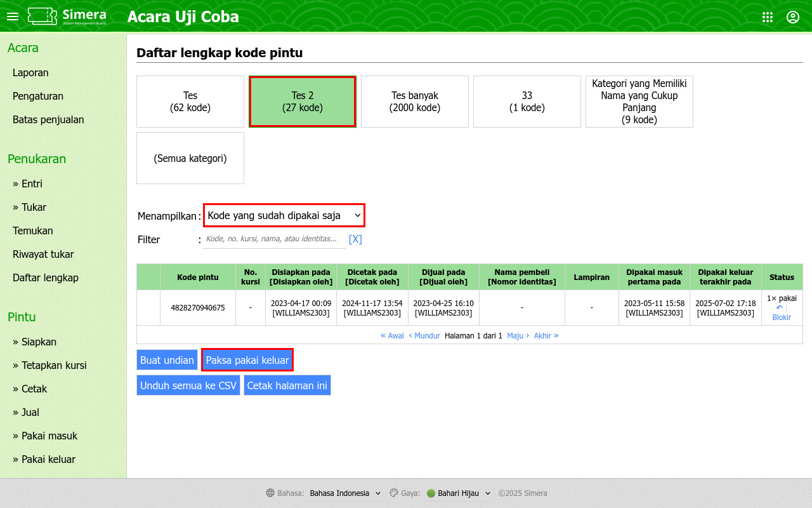Open the hamburger navigation menu

13,17
